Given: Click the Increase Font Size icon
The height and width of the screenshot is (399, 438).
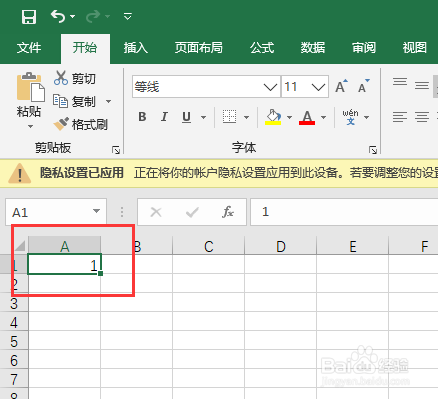Looking at the screenshot, I should [341, 86].
